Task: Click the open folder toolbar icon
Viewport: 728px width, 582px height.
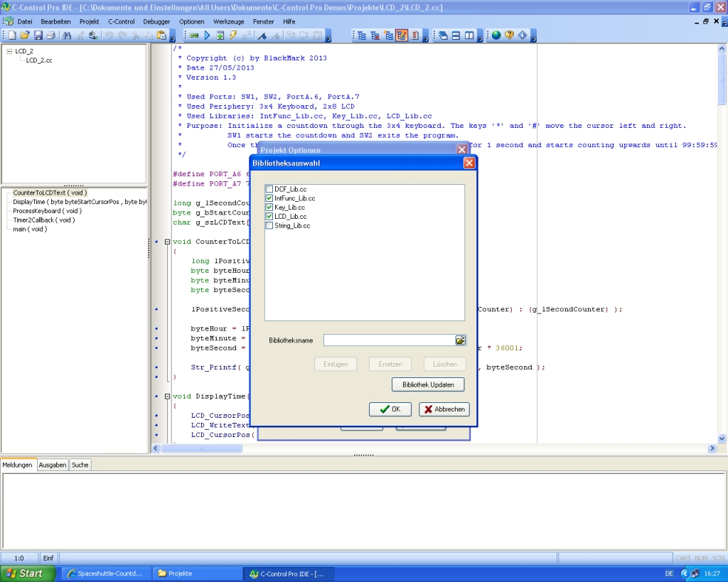Action: (25, 35)
